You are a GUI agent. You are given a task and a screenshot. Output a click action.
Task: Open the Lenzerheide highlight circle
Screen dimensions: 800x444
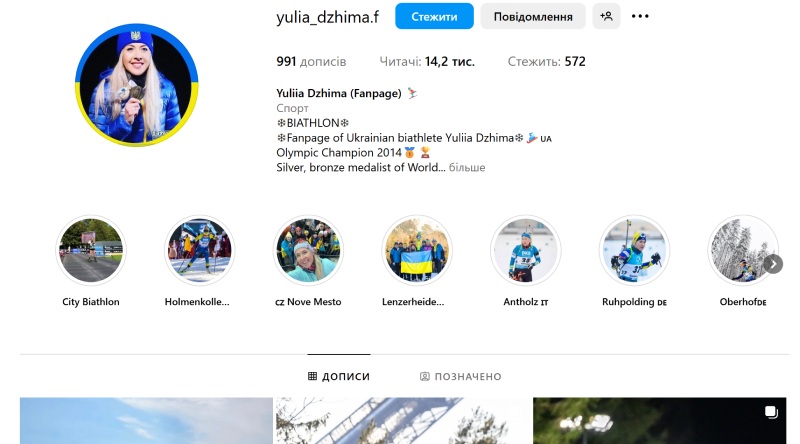pyautogui.click(x=417, y=250)
